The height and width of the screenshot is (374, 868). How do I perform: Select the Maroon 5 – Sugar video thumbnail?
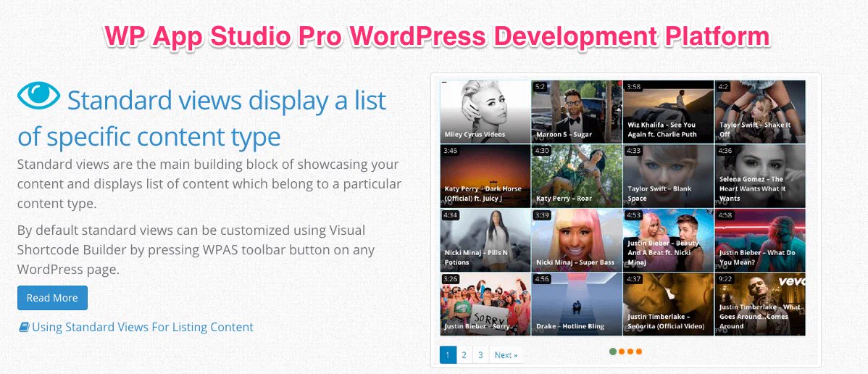(x=577, y=112)
